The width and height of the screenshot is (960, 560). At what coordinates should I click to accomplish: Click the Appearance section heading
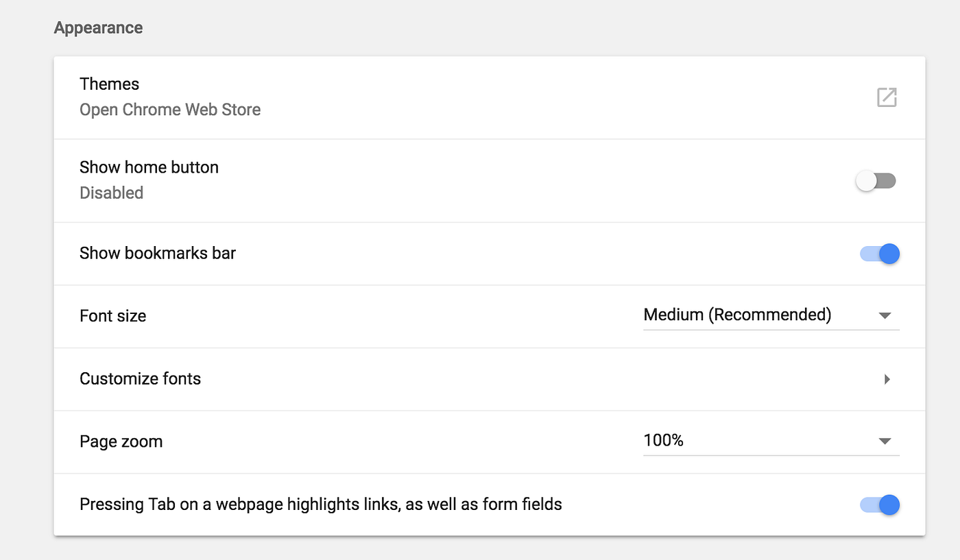coord(98,27)
